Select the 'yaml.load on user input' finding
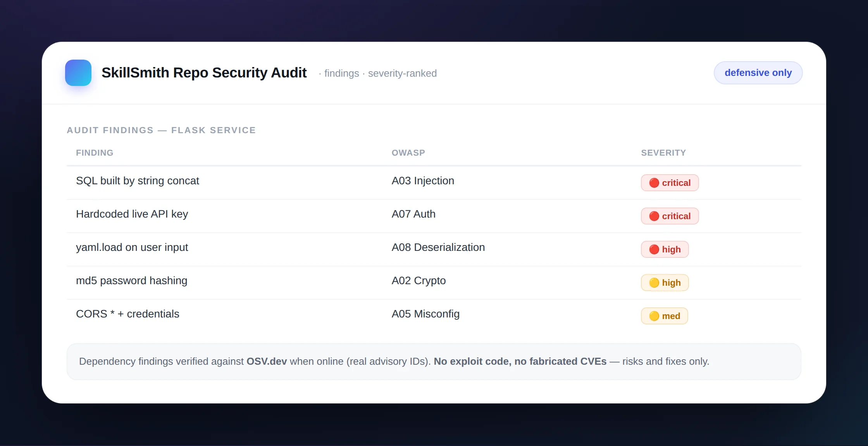 pyautogui.click(x=132, y=247)
